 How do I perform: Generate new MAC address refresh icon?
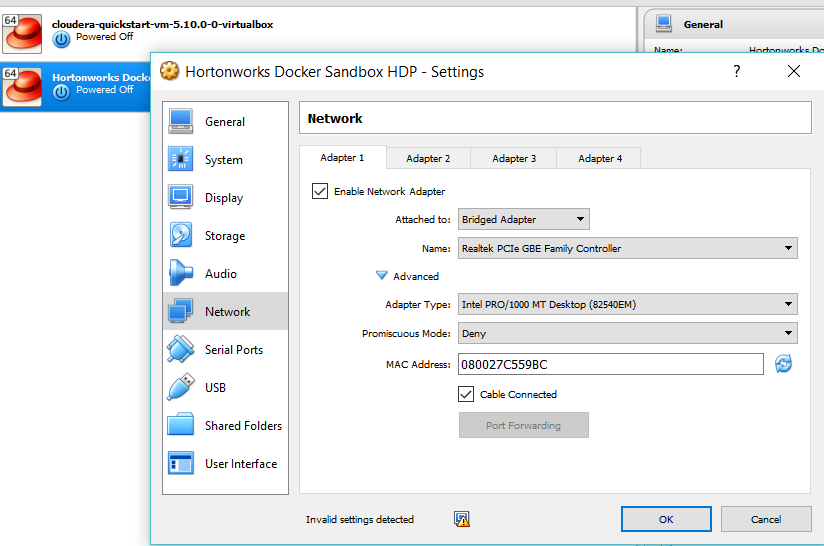click(784, 364)
